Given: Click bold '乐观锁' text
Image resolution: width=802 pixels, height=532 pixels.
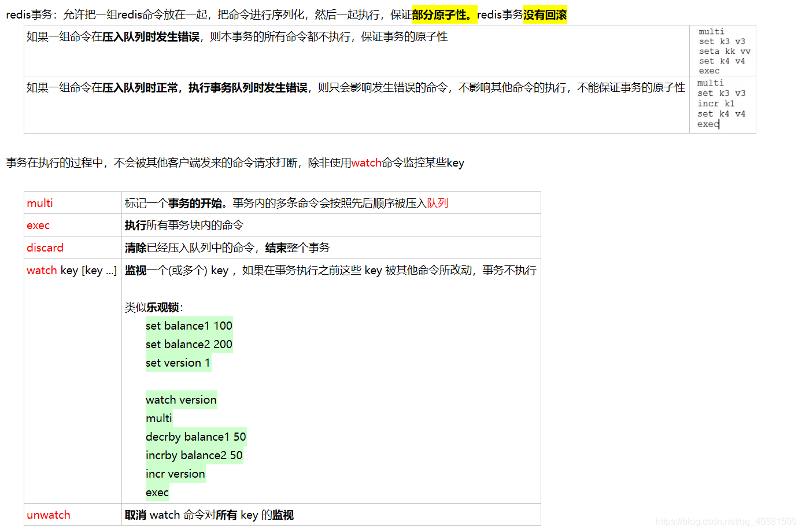Looking at the screenshot, I should tap(163, 307).
